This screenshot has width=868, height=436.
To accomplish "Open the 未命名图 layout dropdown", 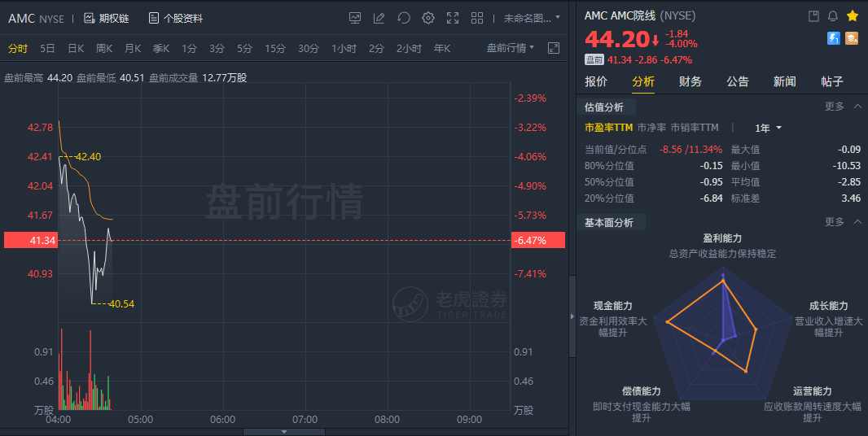I will [532, 18].
